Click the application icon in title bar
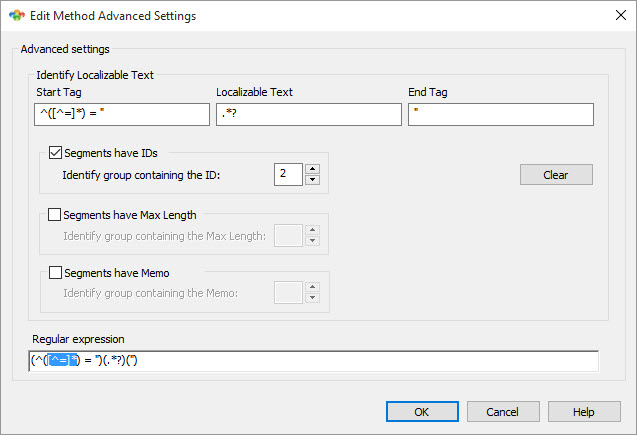The width and height of the screenshot is (637, 435). tap(17, 15)
